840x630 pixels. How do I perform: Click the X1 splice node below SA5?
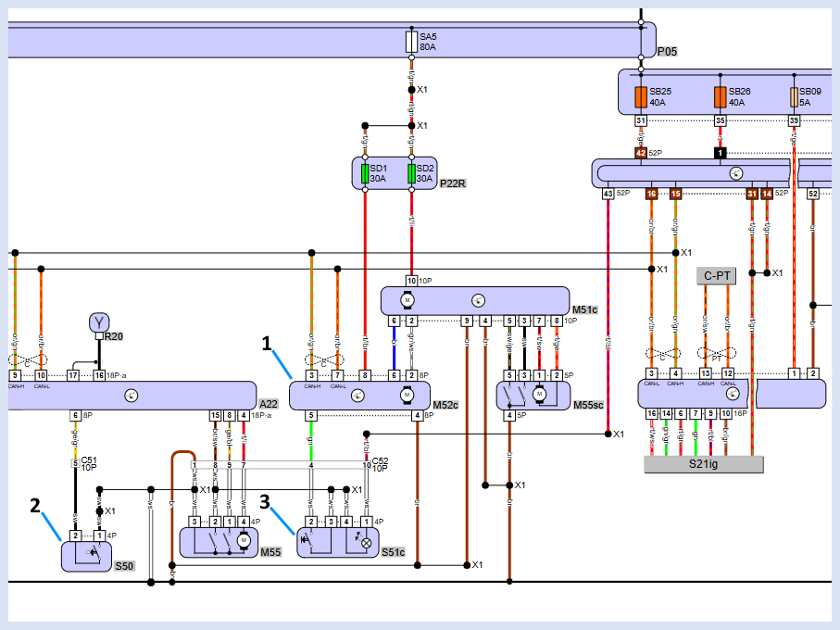[411, 90]
